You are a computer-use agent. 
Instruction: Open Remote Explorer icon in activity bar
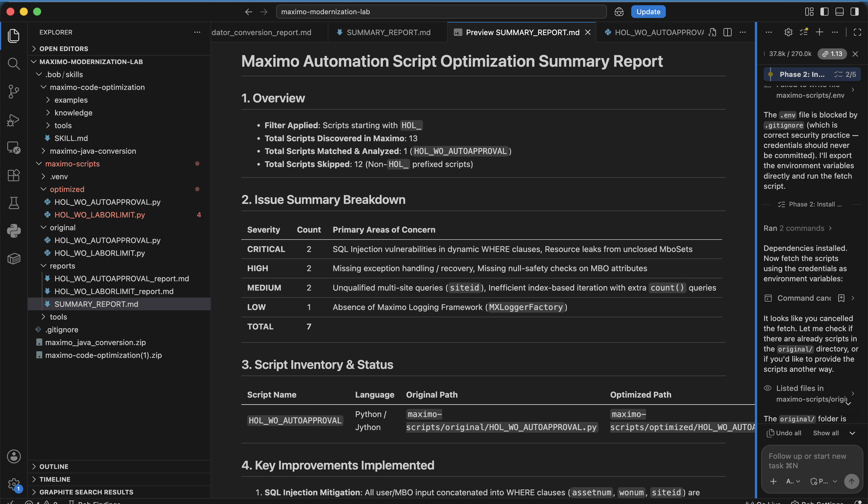click(13, 148)
